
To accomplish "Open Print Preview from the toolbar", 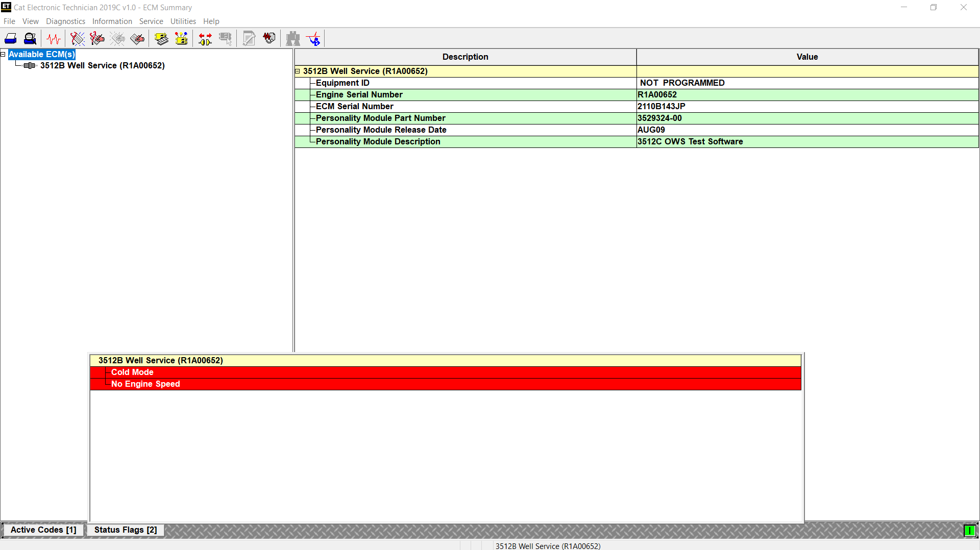I will point(30,39).
